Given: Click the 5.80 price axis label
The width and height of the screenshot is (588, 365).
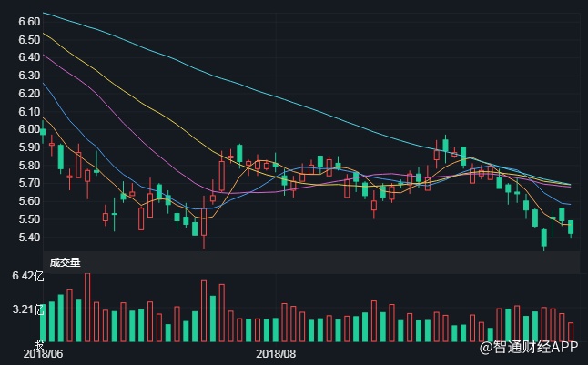Looking at the screenshot, I should point(28,166).
